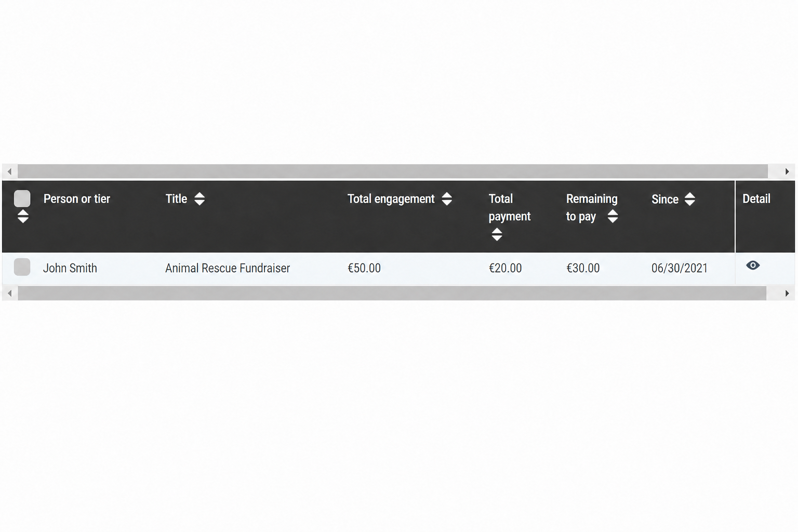The height and width of the screenshot is (532, 798).
Task: Click the Detail column header
Action: [x=756, y=199]
